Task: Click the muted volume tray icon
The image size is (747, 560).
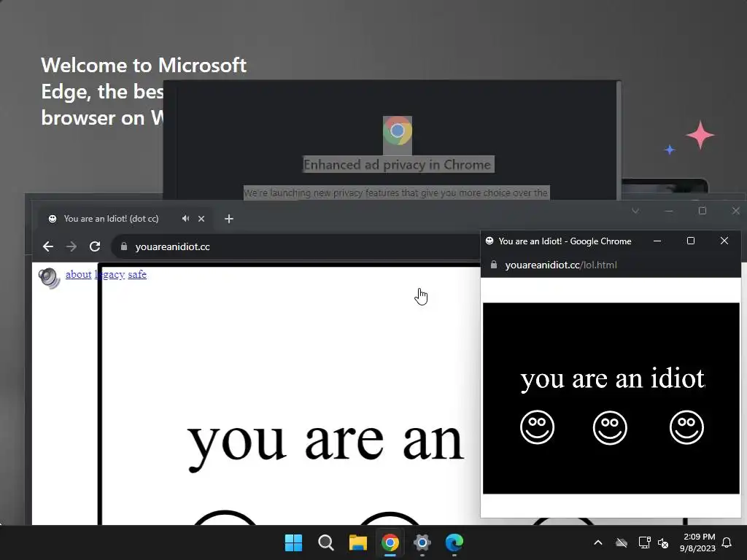Action: (663, 542)
